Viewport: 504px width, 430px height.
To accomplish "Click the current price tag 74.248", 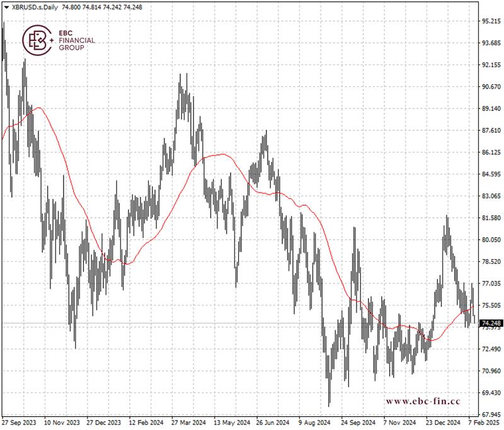I will pos(491,323).
